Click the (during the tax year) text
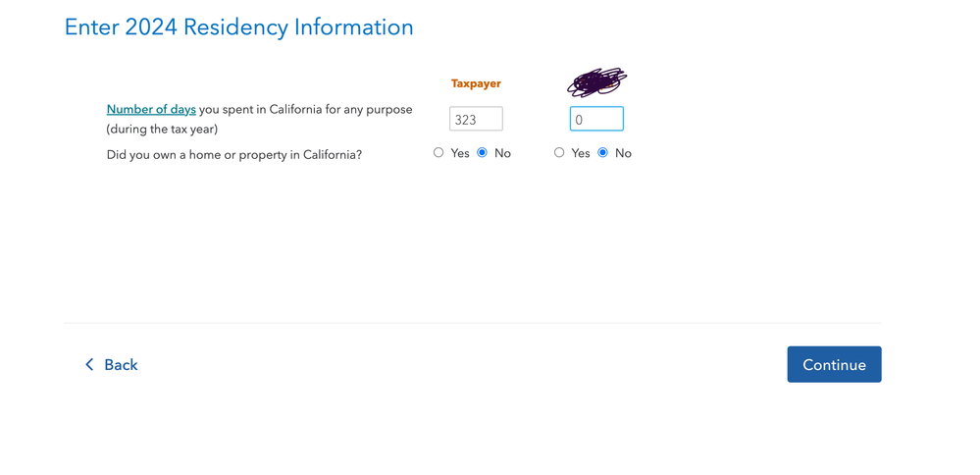This screenshot has width=980, height=475. [x=162, y=130]
